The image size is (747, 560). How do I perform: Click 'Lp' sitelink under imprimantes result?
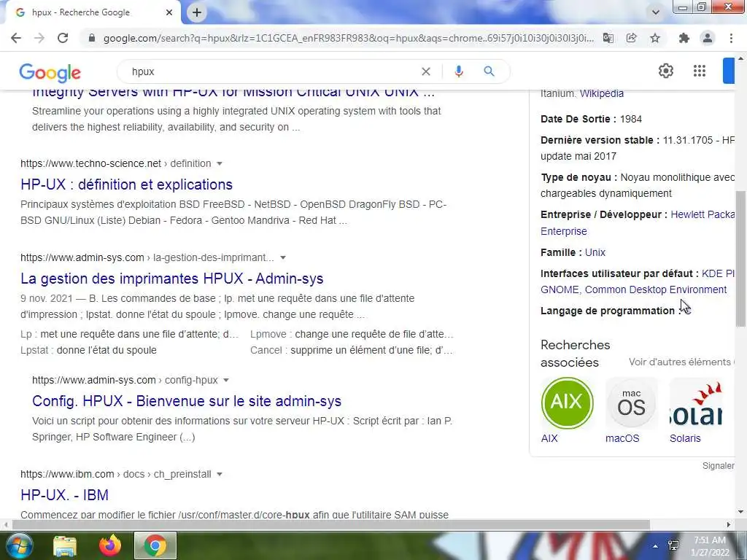click(x=26, y=334)
